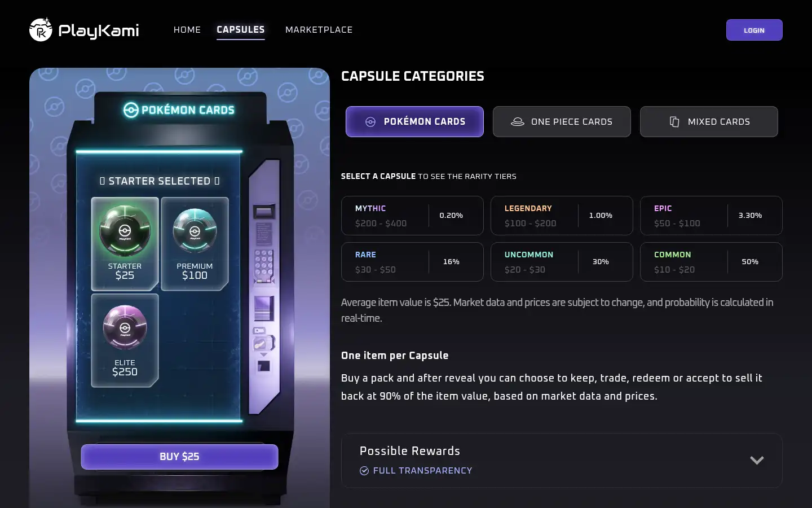Click the $100 - $200 price range
This screenshot has height=508, width=812.
530,224
